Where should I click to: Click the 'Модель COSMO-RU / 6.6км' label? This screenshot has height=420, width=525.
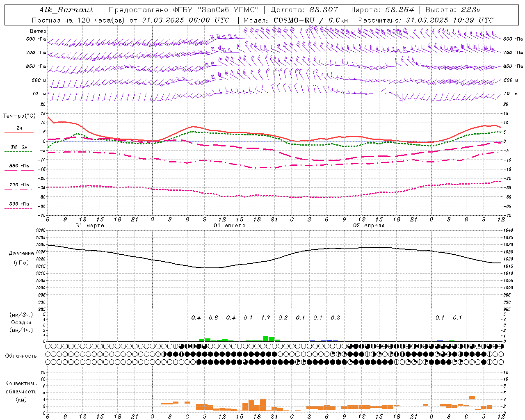(x=296, y=20)
